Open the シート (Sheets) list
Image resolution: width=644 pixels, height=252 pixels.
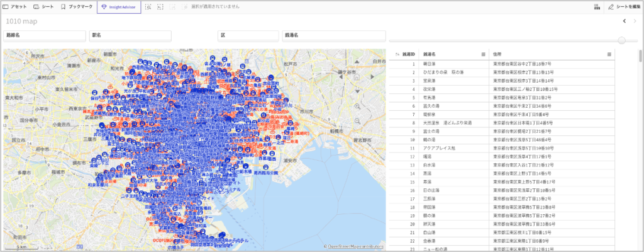[43, 6]
